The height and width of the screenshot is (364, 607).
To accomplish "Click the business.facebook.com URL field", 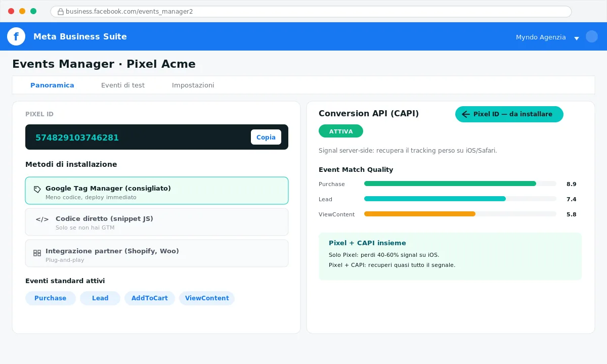I will (311, 11).
